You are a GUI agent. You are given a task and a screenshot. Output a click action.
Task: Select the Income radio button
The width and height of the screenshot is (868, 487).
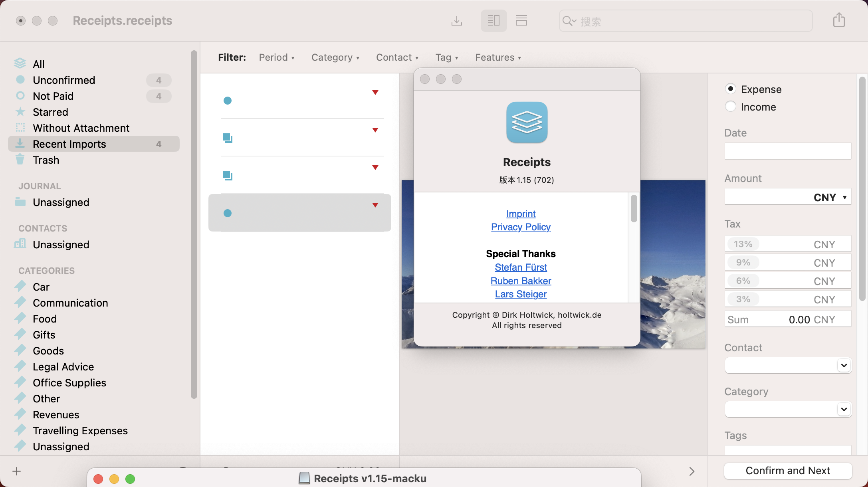(x=730, y=106)
